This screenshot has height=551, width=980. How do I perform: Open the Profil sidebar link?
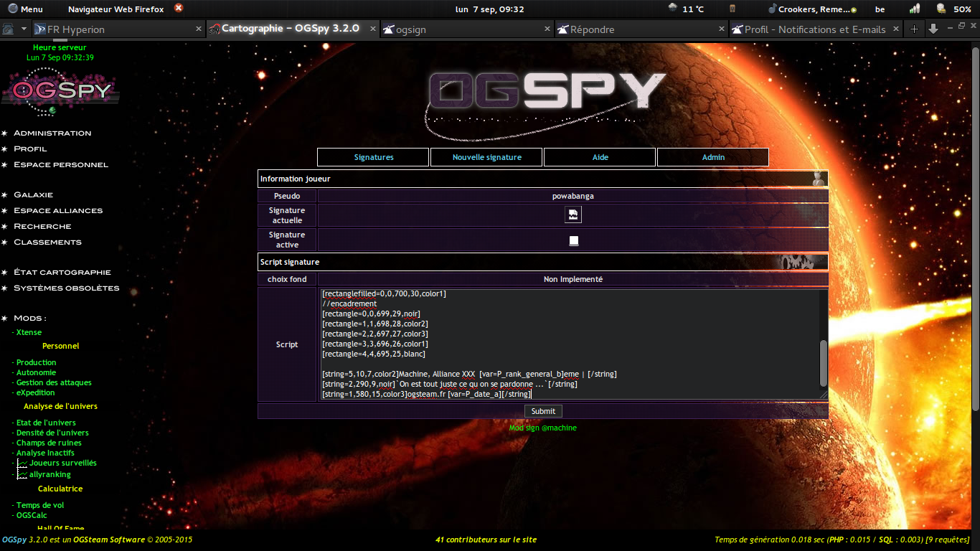coord(30,149)
